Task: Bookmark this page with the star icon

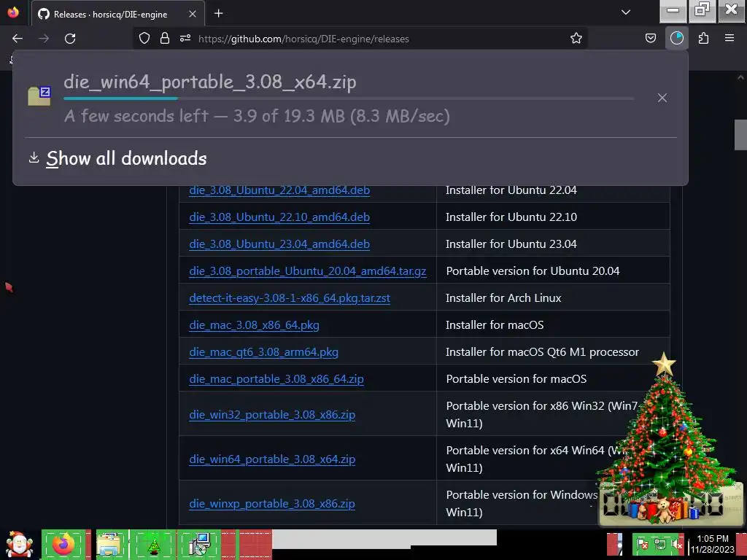Action: [x=576, y=39]
